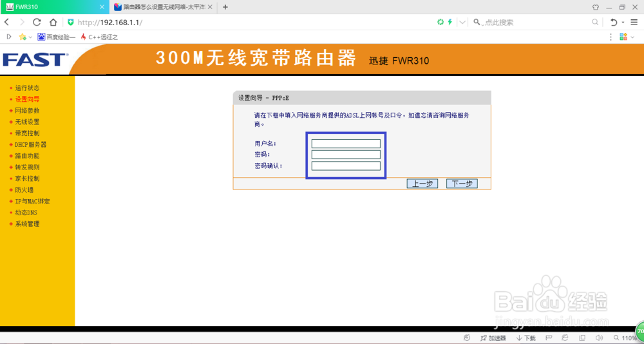Open a new browser tab
Screen dimensions: 644x344
click(x=225, y=7)
